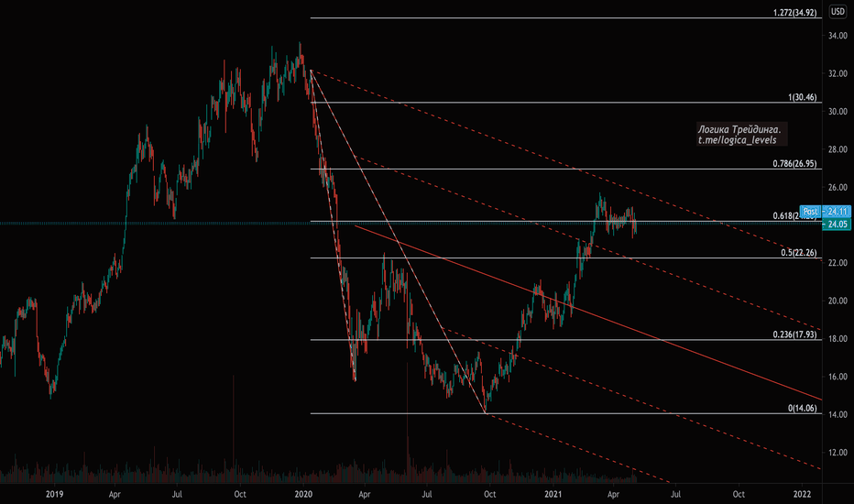The width and height of the screenshot is (854, 504).
Task: Click the 32.00 price scale label
Action: tap(838, 73)
